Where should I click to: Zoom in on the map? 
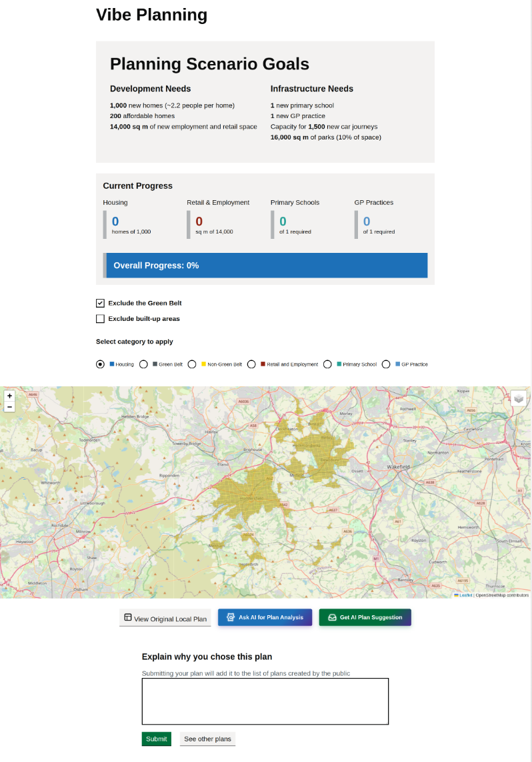pos(9,396)
